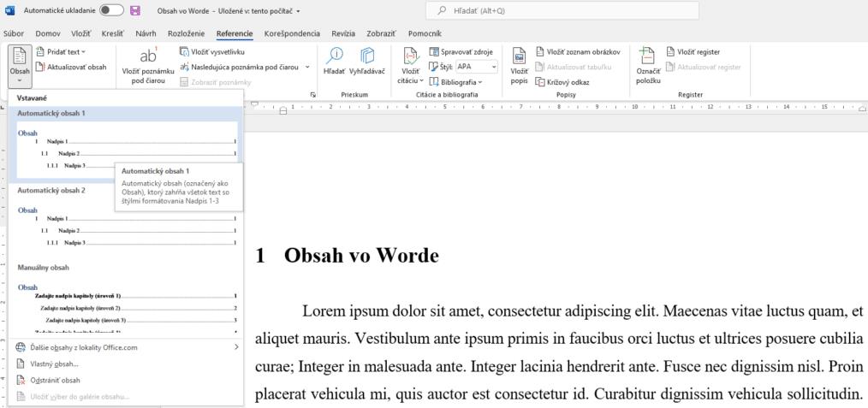Open the Bibliografia dropdown
The image size is (868, 408).
coord(455,82)
